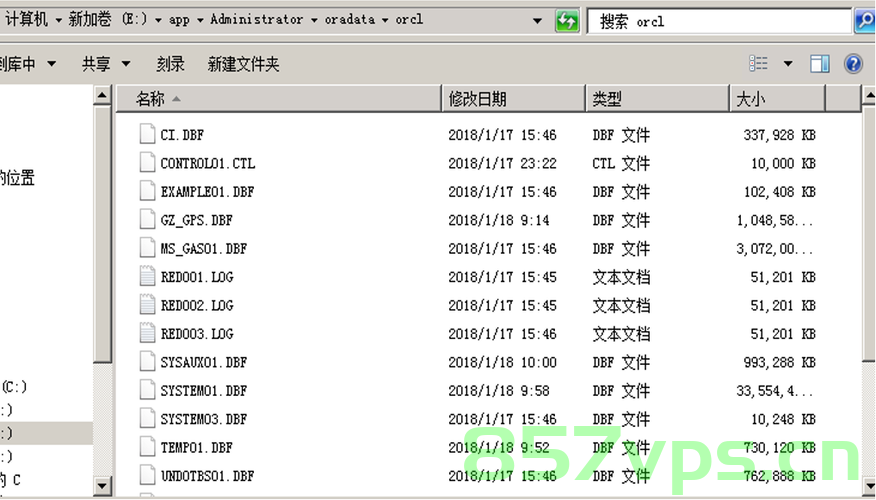Image resolution: width=876 pixels, height=500 pixels.
Task: Click the navigation pane scroll down arrow
Action: pyautogui.click(x=102, y=485)
